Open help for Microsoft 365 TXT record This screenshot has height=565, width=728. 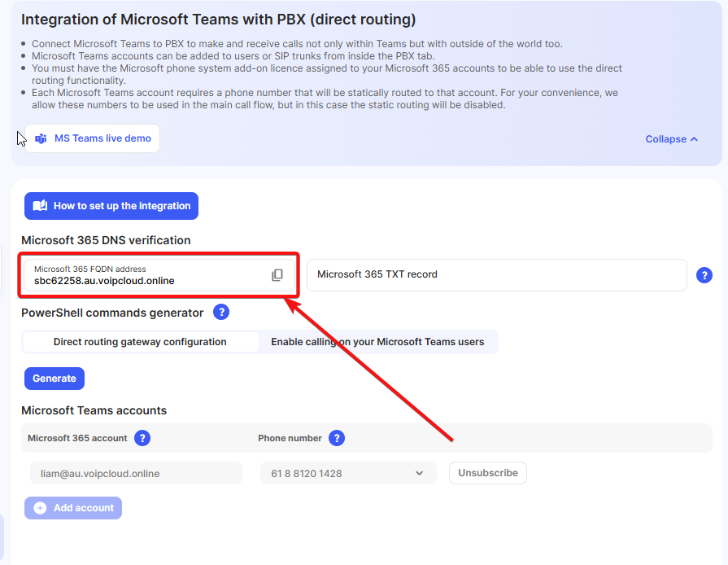[x=704, y=275]
